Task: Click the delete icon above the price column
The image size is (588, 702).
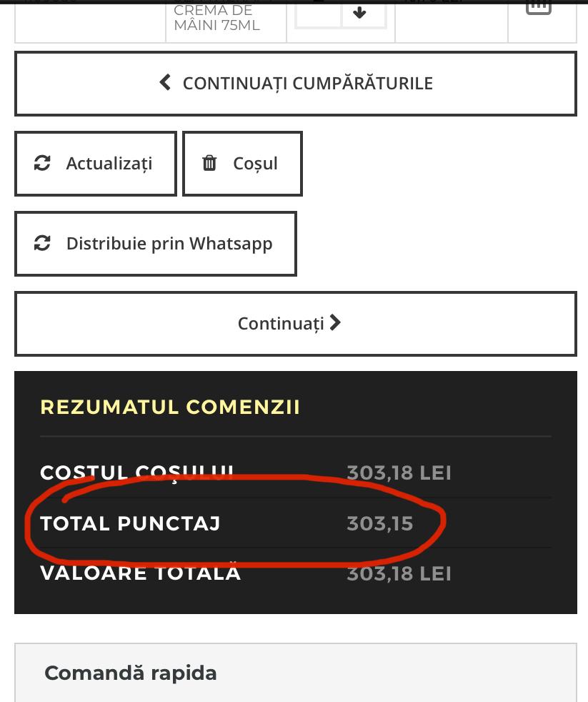Action: (539, 7)
